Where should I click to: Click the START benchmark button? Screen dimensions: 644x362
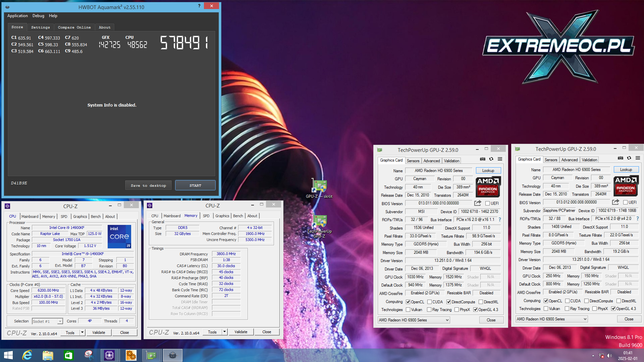pos(195,185)
